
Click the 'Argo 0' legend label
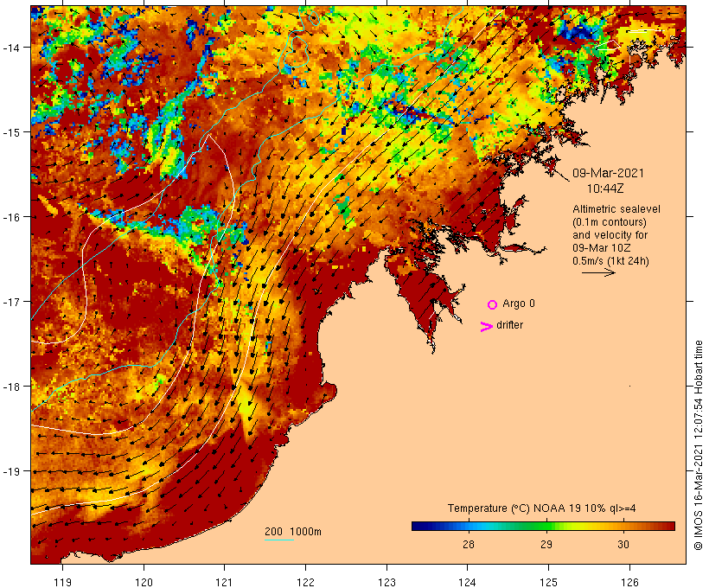pos(519,304)
